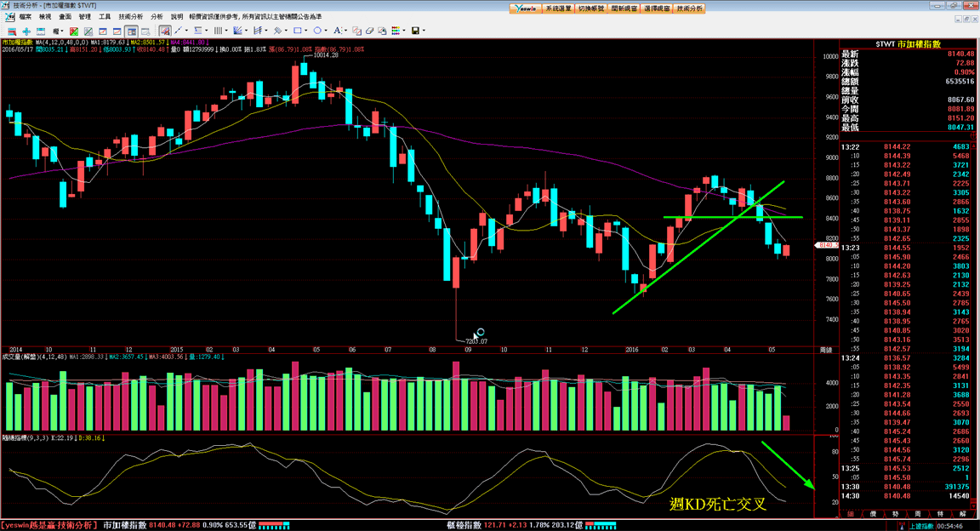Click the blue window-layout icon beside crosshair
This screenshot has width=980, height=531.
41,31
